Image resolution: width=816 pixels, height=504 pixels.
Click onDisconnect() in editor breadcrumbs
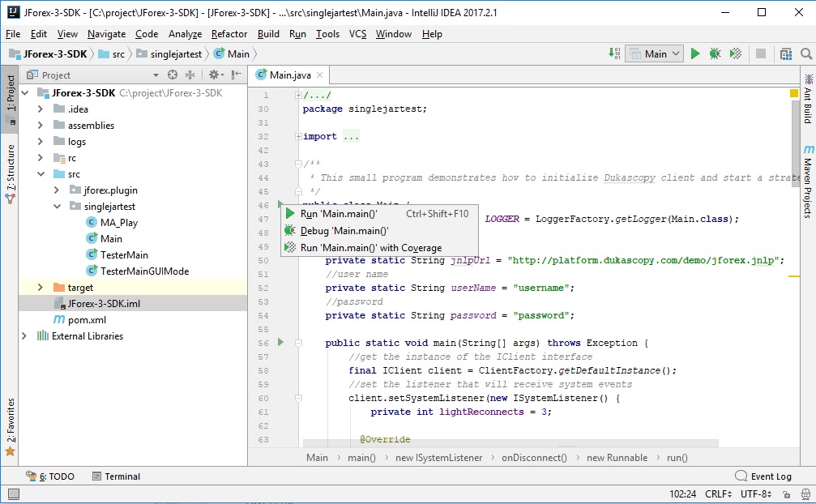pos(534,458)
